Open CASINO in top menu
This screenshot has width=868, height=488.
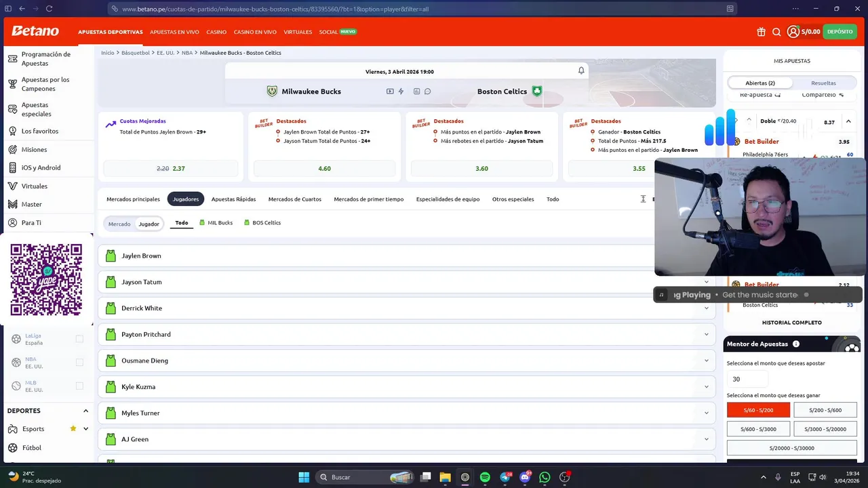coord(216,32)
